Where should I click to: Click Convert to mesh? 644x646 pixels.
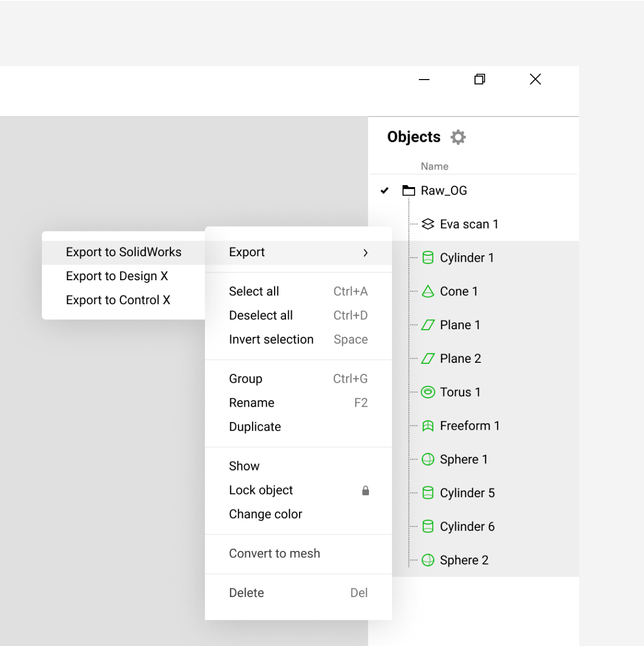274,553
